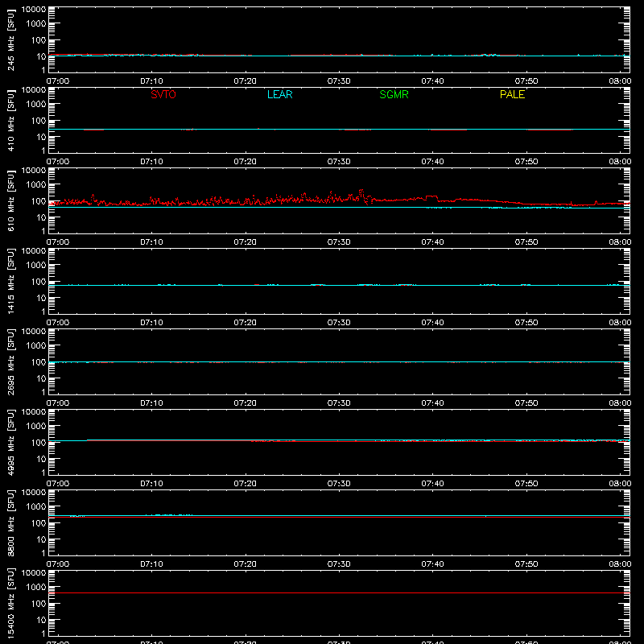Click 07:20 tick label under 610 MHz panel
Image resolution: width=644 pixels, height=644 pixels.
(246, 242)
